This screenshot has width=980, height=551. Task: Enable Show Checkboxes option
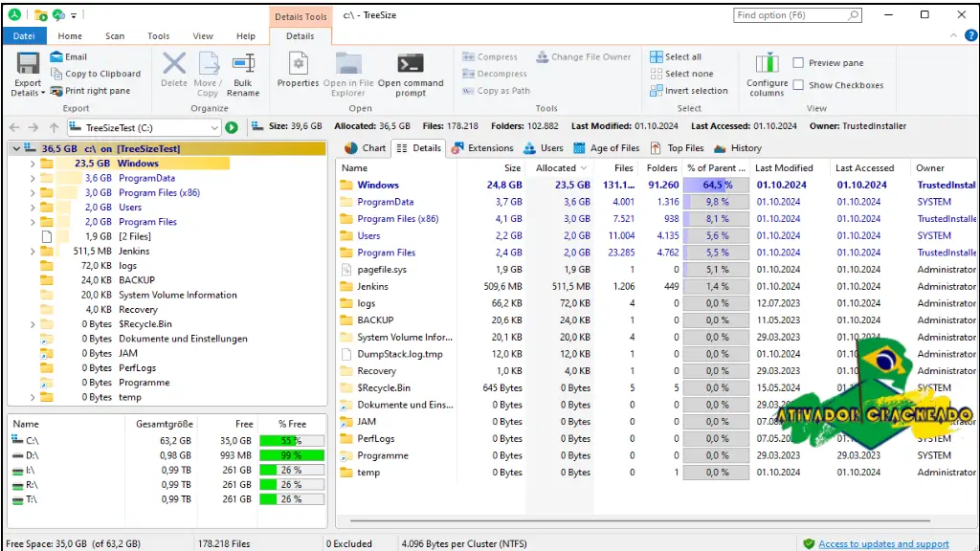click(798, 84)
